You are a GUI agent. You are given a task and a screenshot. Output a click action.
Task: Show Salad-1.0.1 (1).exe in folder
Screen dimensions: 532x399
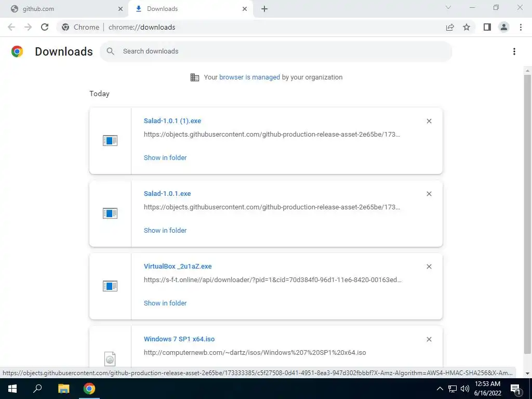[x=165, y=157]
